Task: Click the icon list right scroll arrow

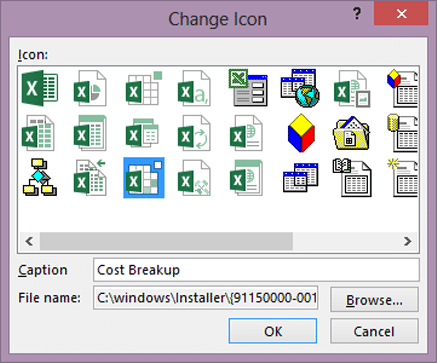Action: click(407, 241)
